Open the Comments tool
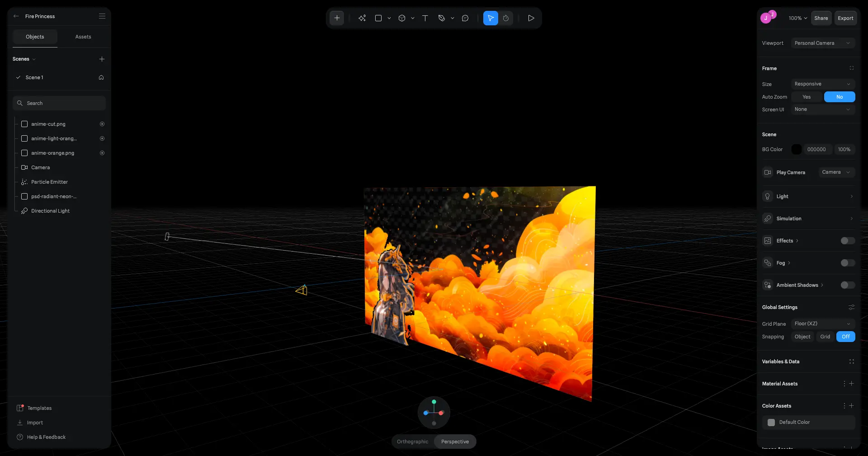Screen dimensions: 868x456 [x=466, y=18]
